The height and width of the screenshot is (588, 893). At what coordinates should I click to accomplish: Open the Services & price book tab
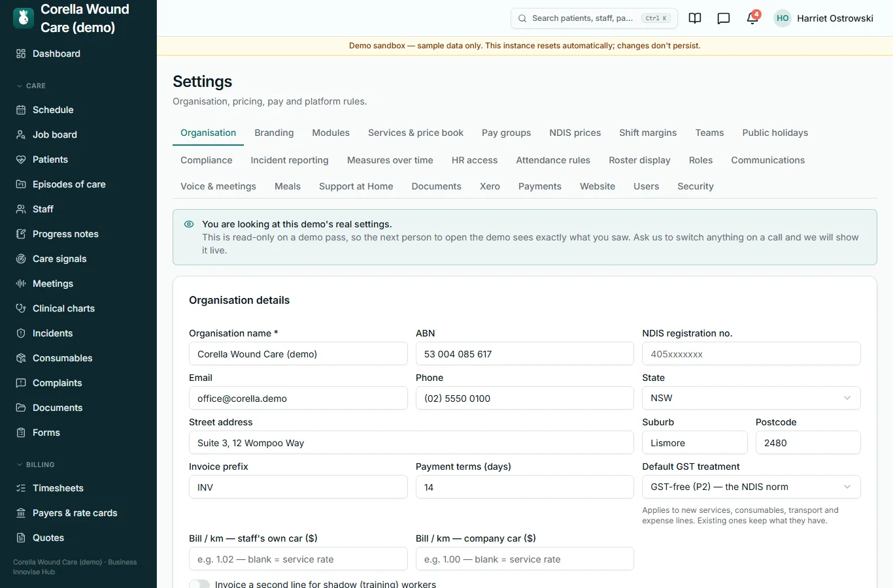click(x=416, y=133)
